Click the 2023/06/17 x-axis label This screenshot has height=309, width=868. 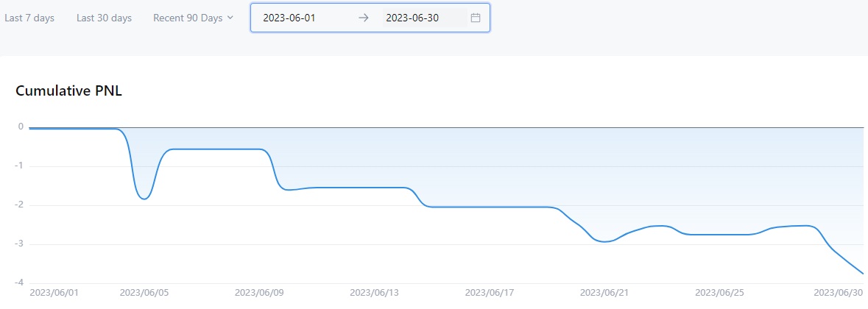point(490,293)
